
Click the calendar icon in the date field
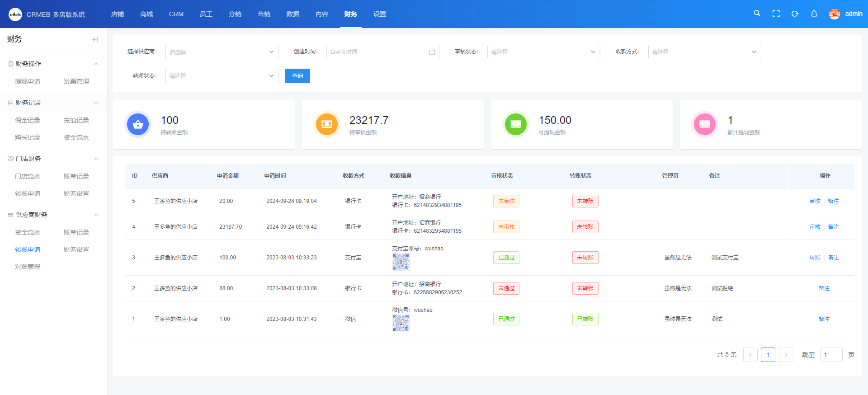pos(432,52)
